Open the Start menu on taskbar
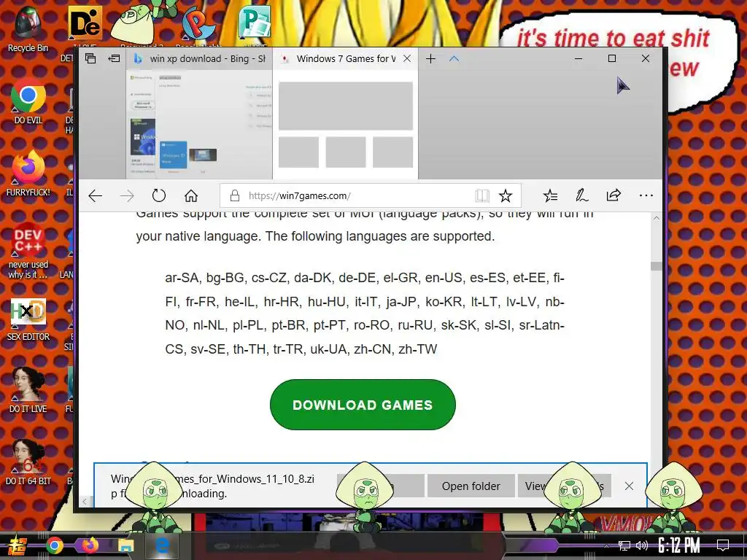The width and height of the screenshot is (747, 560). point(18,545)
